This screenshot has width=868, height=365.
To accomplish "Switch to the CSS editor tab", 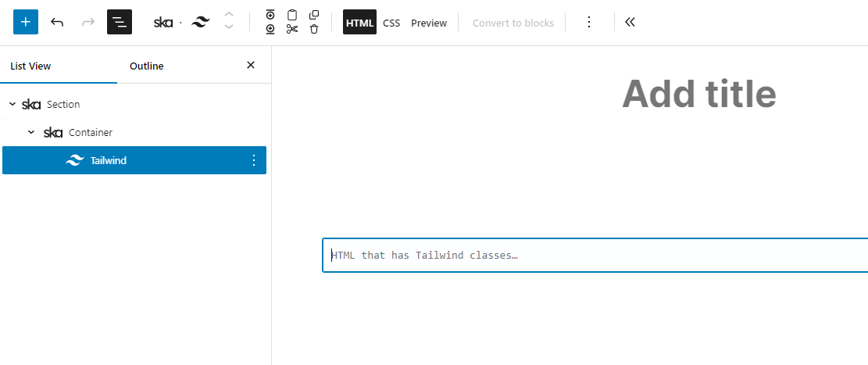I will [391, 23].
